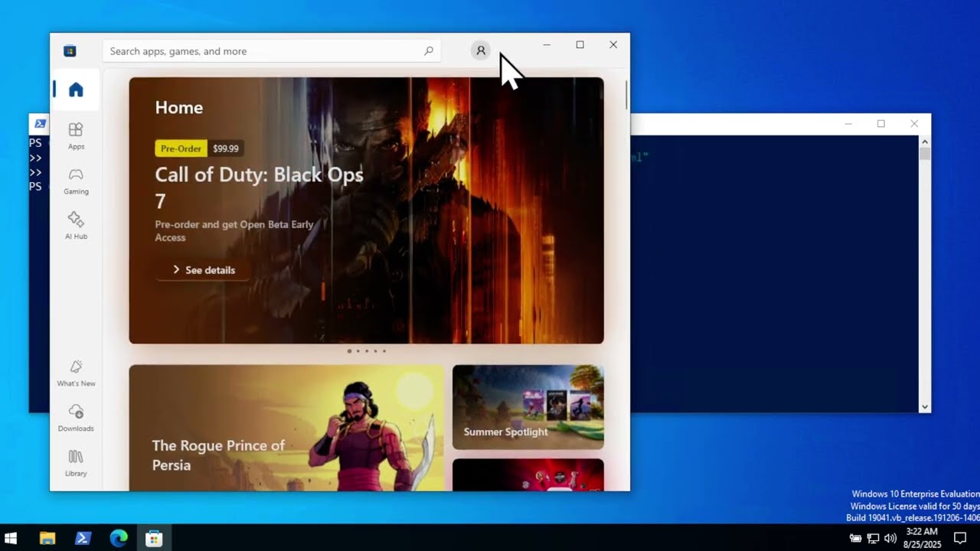
Task: Open the Downloads section
Action: (x=76, y=418)
